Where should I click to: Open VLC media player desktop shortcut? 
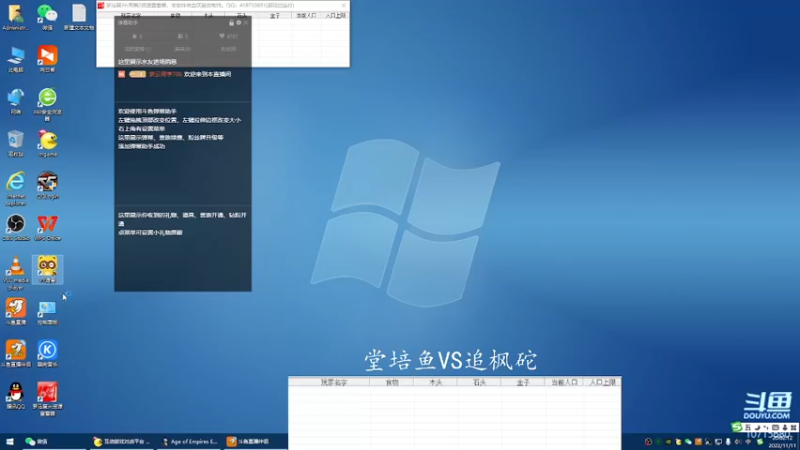coord(16,273)
